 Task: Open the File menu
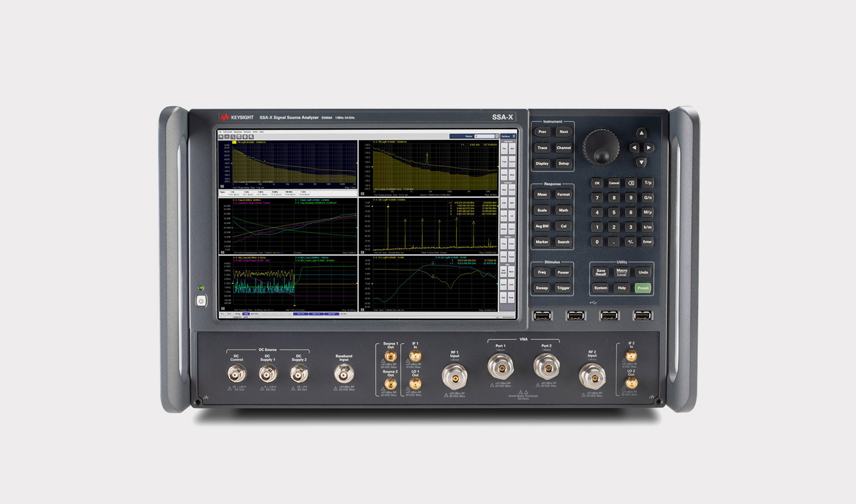pos(220,132)
